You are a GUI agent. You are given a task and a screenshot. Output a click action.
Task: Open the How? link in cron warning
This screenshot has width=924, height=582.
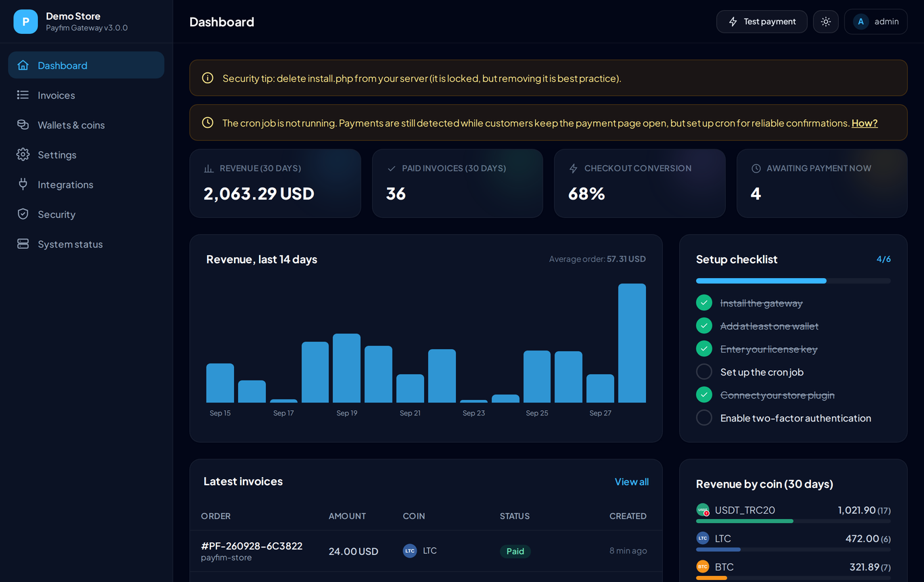pyautogui.click(x=864, y=123)
